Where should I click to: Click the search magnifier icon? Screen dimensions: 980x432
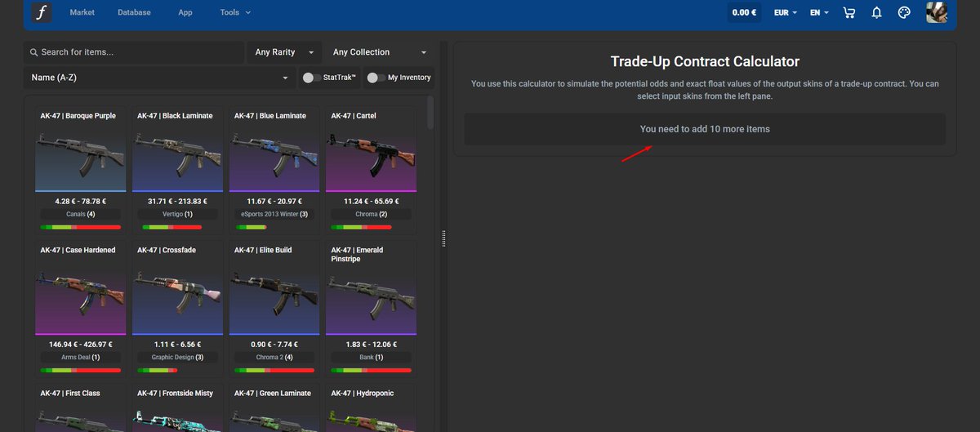[33, 52]
